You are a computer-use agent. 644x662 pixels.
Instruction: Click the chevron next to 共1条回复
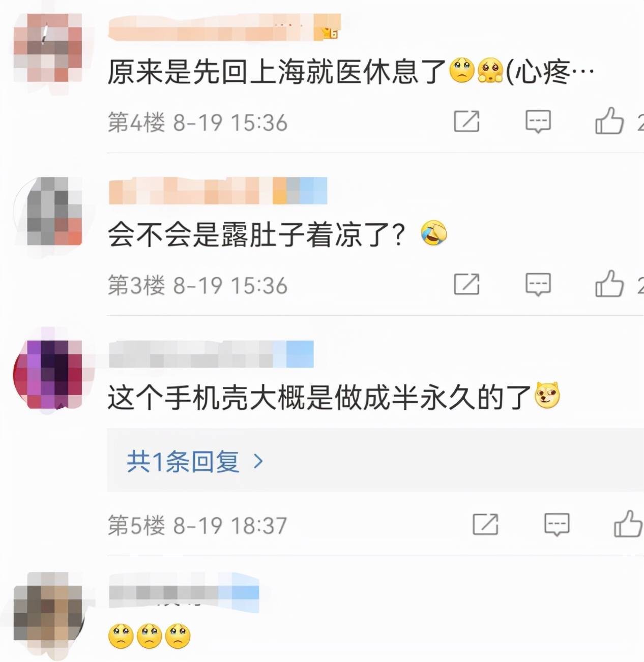[258, 461]
